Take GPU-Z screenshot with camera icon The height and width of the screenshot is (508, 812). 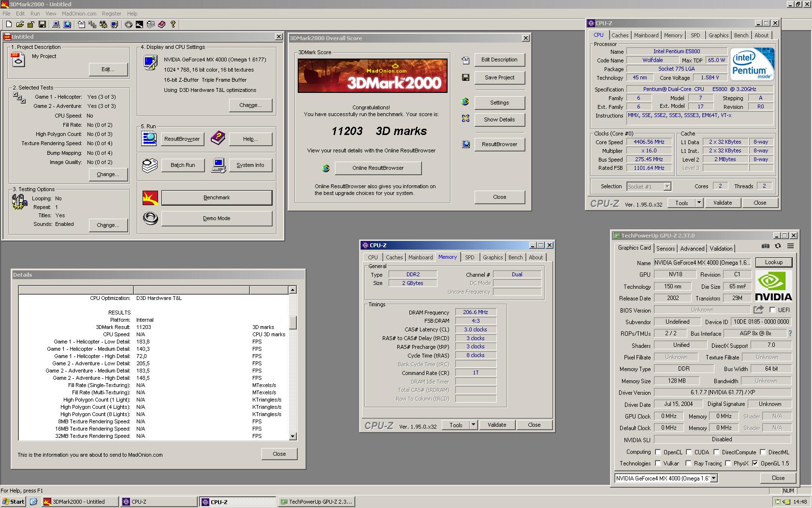765,246
